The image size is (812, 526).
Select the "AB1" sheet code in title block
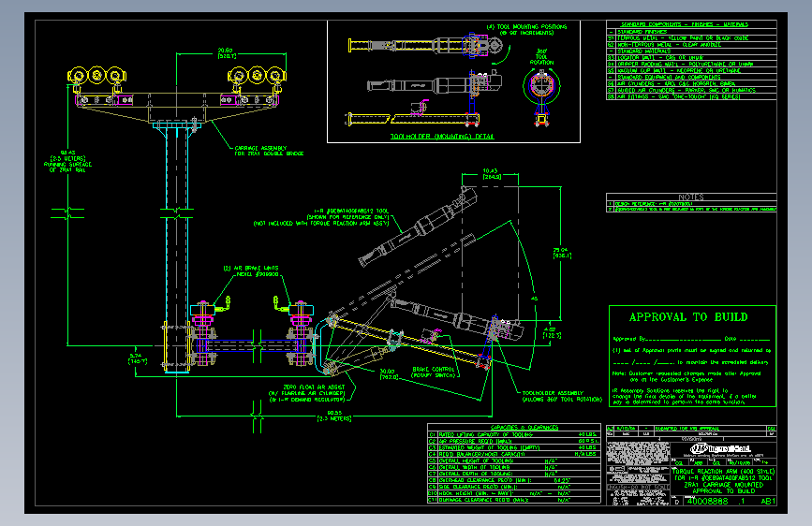(x=767, y=501)
